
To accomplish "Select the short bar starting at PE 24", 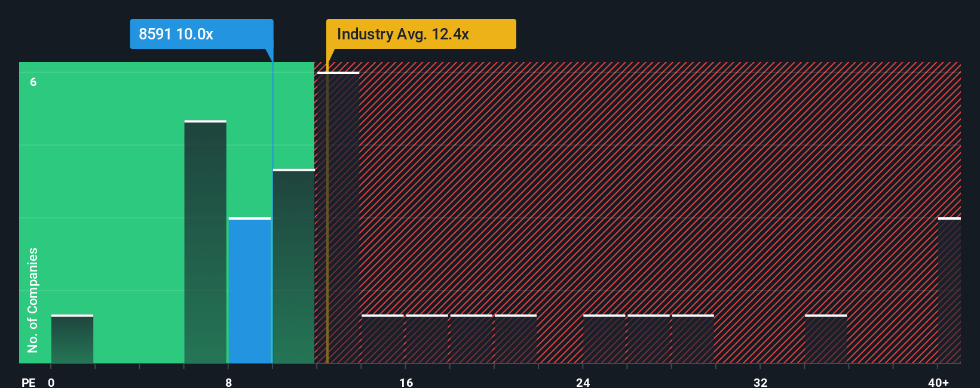I will [604, 339].
